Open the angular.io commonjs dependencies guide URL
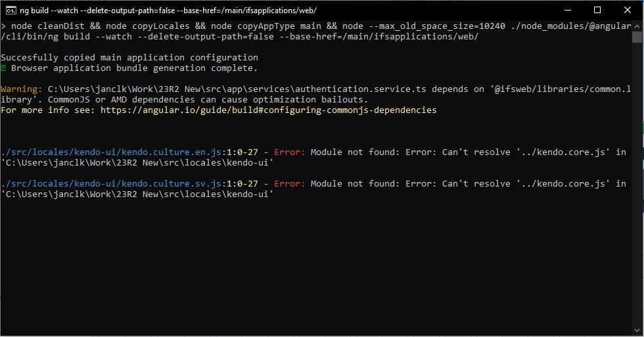 pos(268,110)
